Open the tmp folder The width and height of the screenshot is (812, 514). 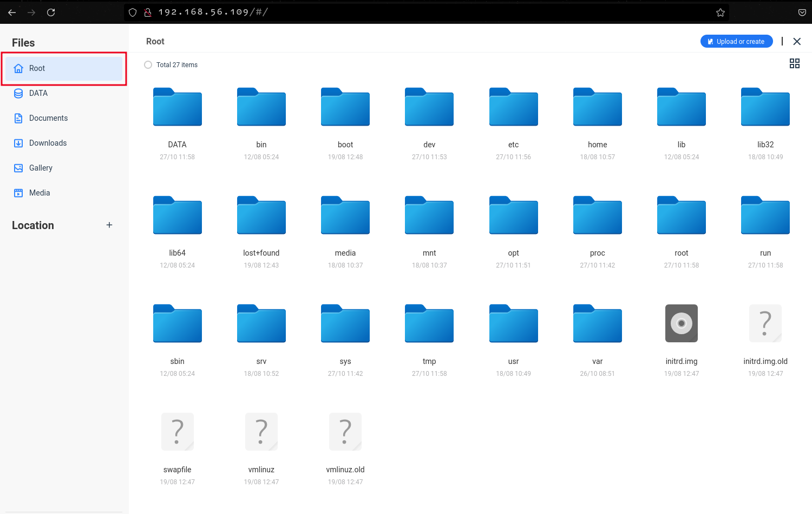(x=429, y=323)
